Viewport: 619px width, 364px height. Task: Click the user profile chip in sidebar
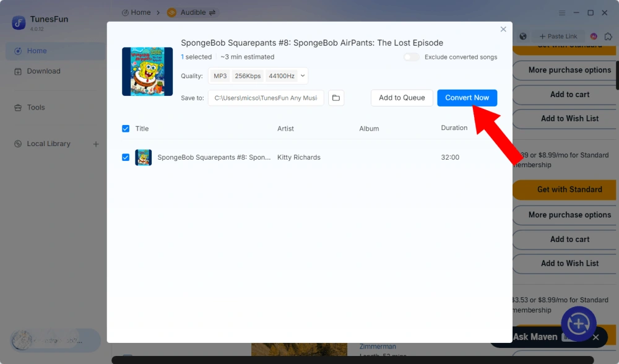55,340
